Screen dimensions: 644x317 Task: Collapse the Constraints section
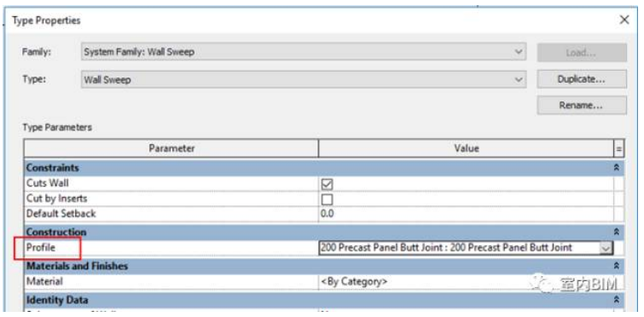(x=616, y=168)
